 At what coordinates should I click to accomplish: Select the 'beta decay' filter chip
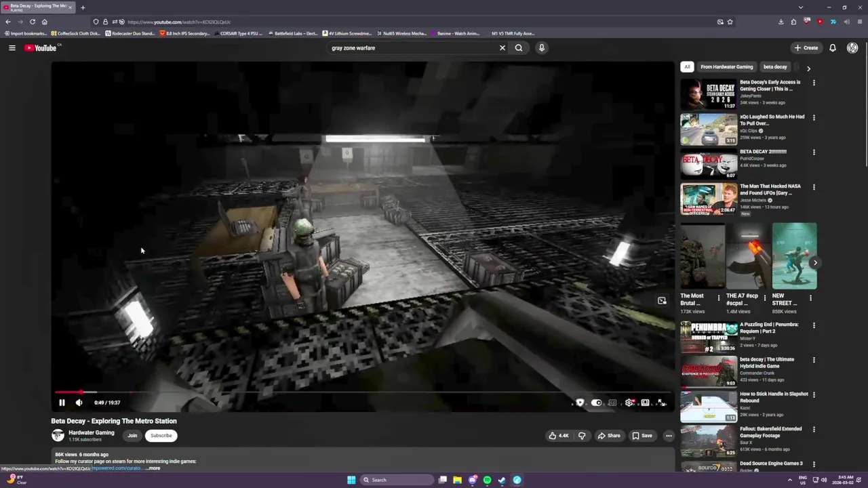775,67
